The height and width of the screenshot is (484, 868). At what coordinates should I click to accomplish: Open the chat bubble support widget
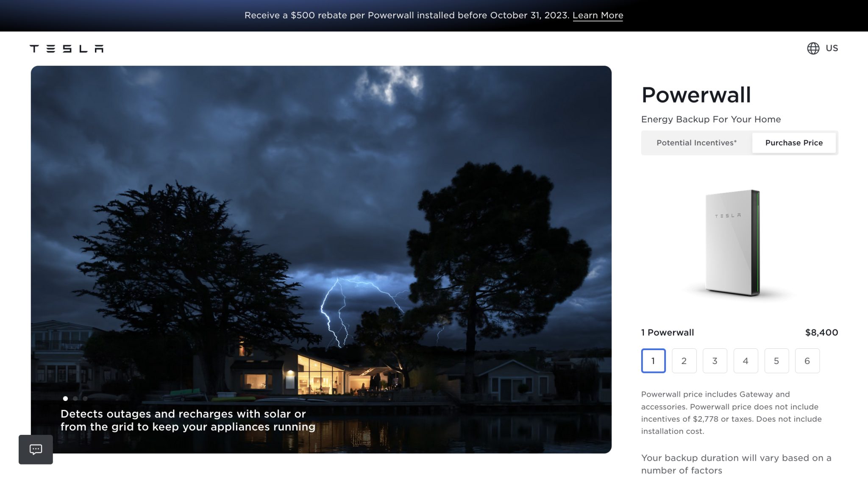pos(36,449)
